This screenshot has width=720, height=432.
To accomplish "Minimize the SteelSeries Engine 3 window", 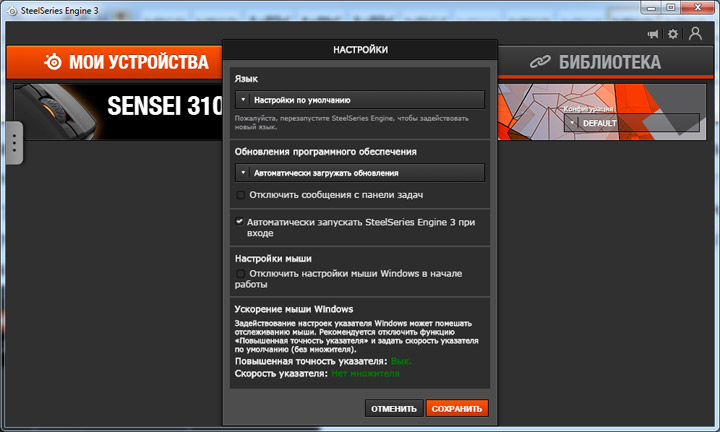I will point(651,8).
